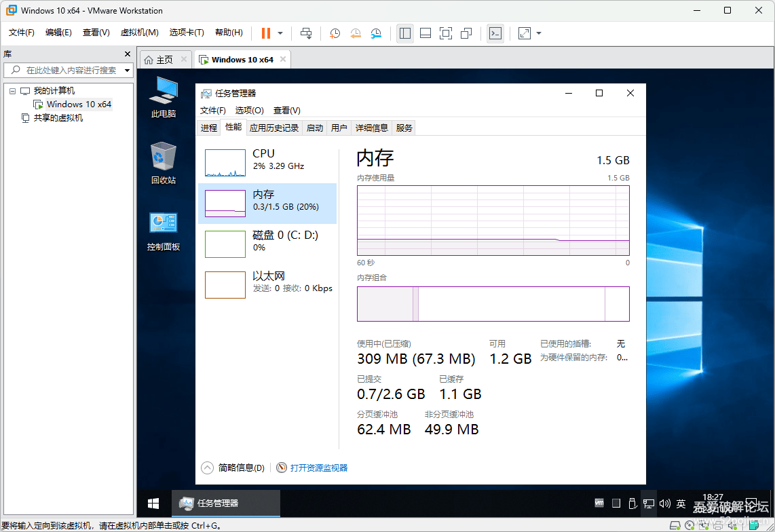Click the teal message log icon in the VMware status bar
The image size is (775, 532).
click(x=753, y=525)
